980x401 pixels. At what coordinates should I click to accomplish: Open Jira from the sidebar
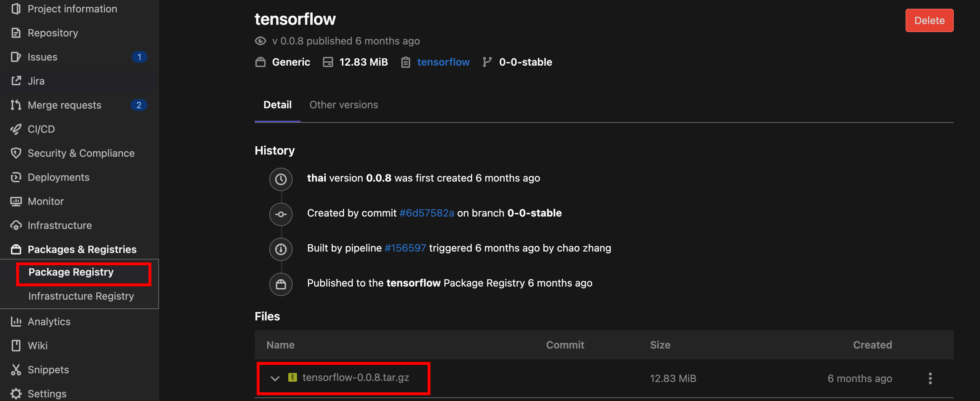36,81
